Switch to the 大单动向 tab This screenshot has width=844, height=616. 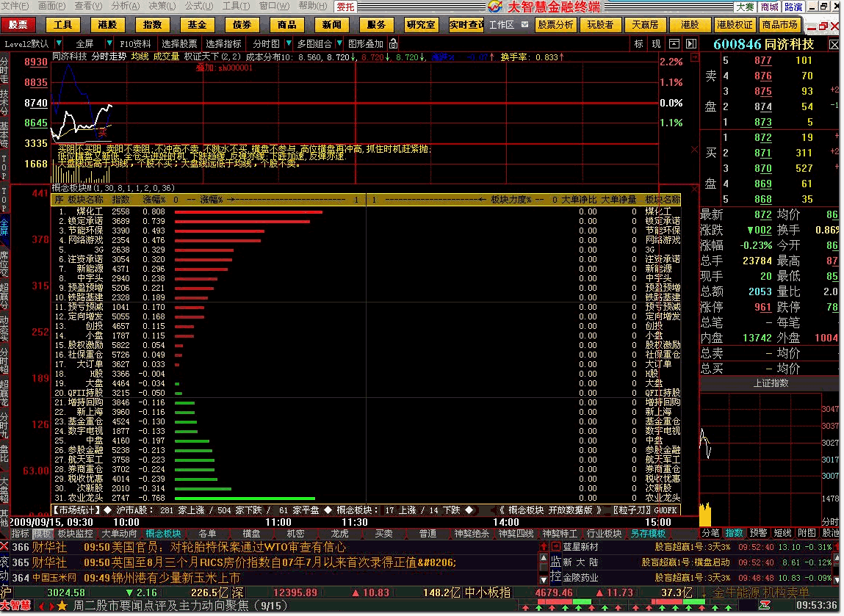point(120,534)
